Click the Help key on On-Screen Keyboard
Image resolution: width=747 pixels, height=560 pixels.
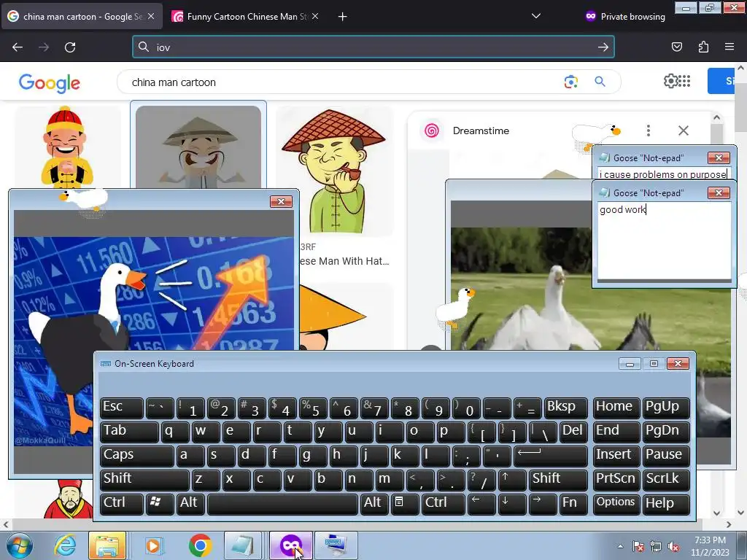coord(665,504)
